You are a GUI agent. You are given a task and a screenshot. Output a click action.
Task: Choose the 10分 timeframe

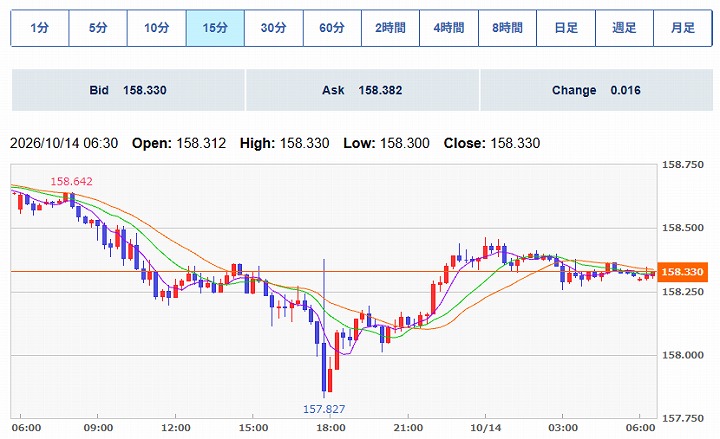pyautogui.click(x=157, y=28)
